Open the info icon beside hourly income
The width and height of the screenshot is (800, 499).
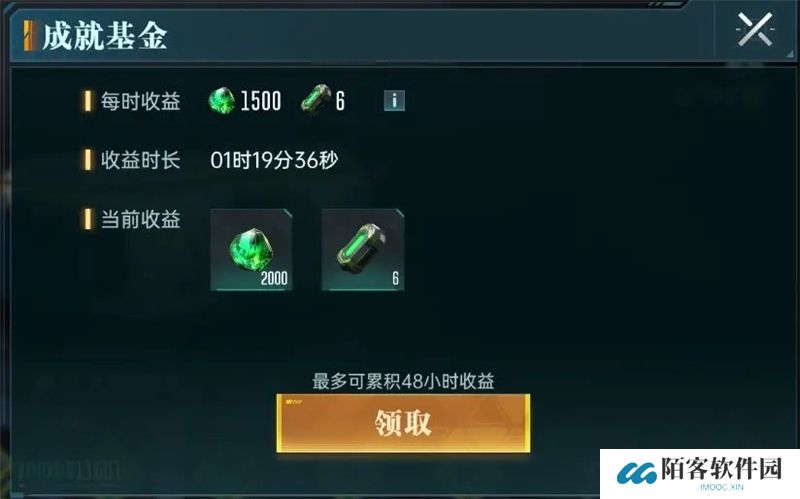394,101
